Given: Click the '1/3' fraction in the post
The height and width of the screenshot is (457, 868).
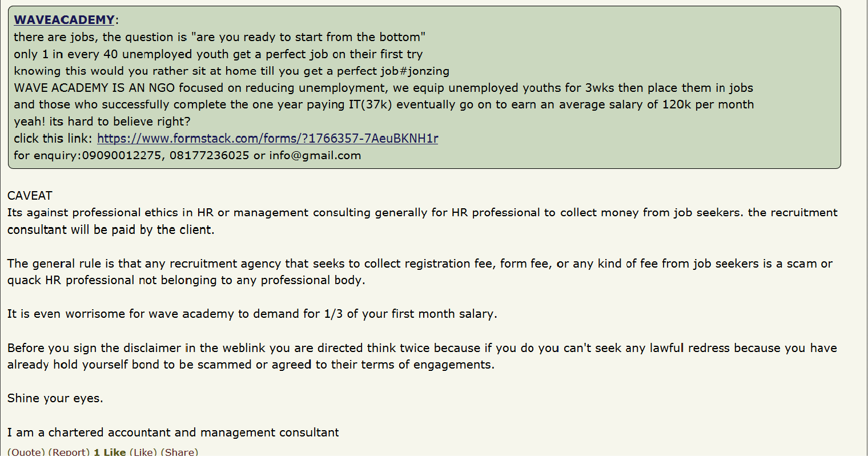Looking at the screenshot, I should point(333,314).
